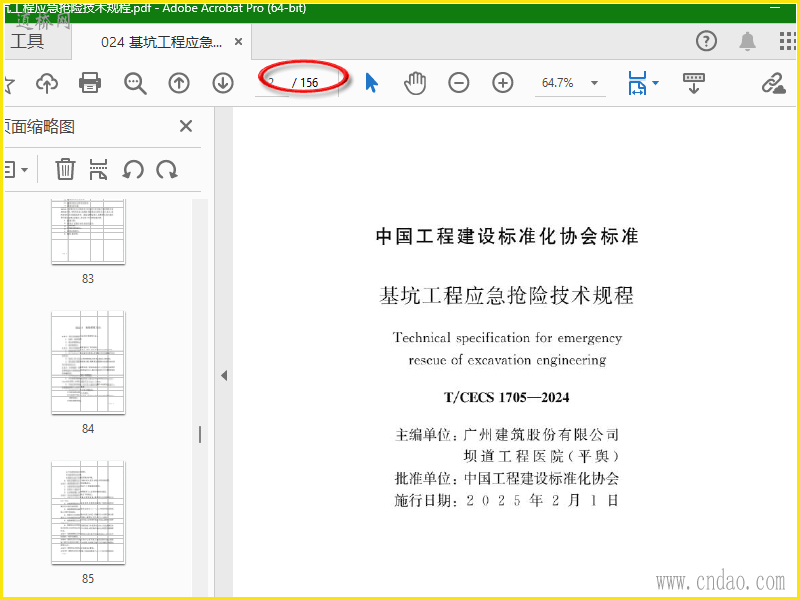Open the apps grid icon

788,41
